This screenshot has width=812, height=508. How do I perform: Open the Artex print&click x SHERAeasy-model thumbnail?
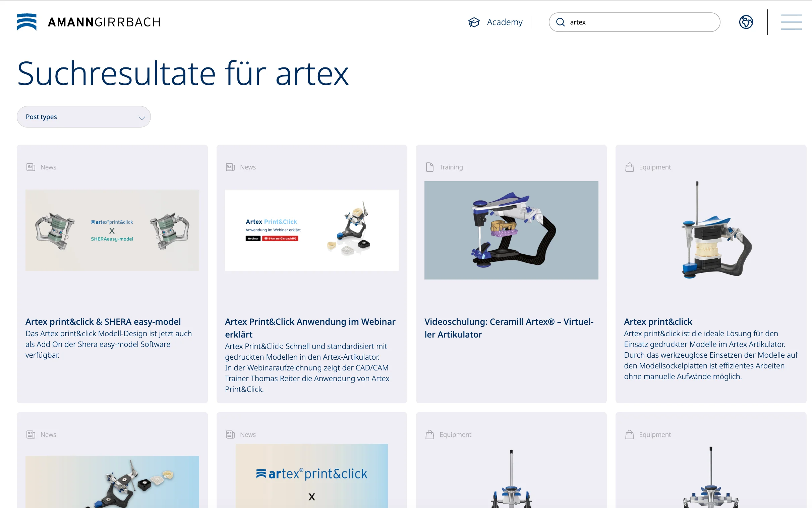pos(112,230)
